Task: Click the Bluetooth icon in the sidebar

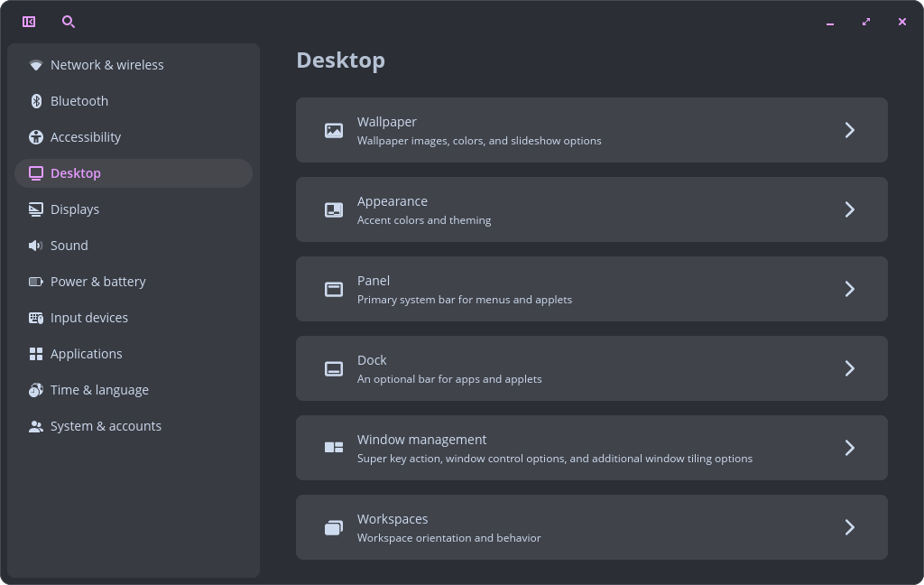Action: (35, 100)
